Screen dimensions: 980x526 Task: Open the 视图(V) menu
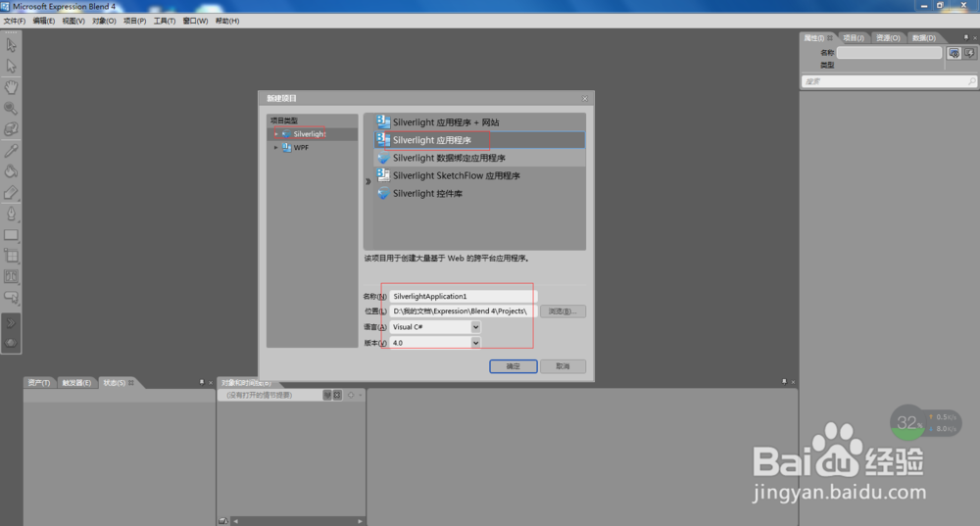pos(73,22)
